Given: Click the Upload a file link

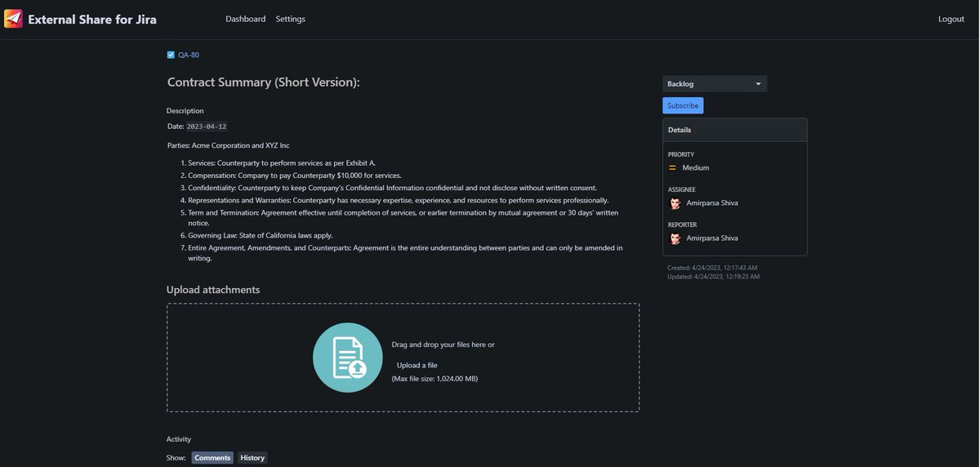Looking at the screenshot, I should 417,365.
